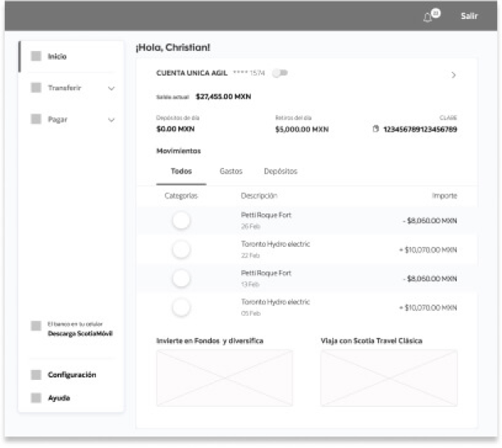This screenshot has height=448, width=502.
Task: Open Toronto Hydro electric 05 Feb transaction
Action: click(x=308, y=308)
